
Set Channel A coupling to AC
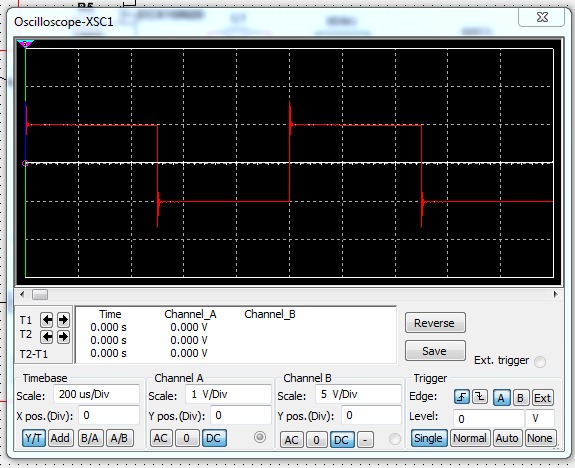coord(160,438)
